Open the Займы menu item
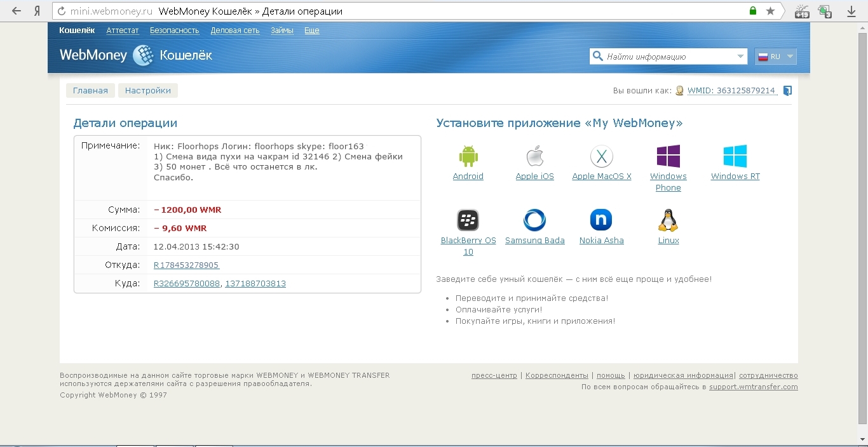Viewport: 868px width, 447px height. [x=282, y=30]
